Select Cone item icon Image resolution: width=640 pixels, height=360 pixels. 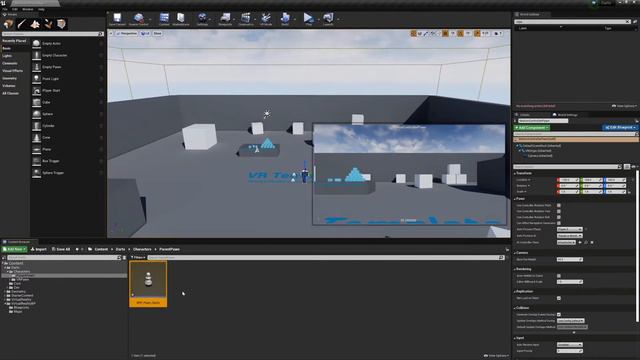click(36, 138)
